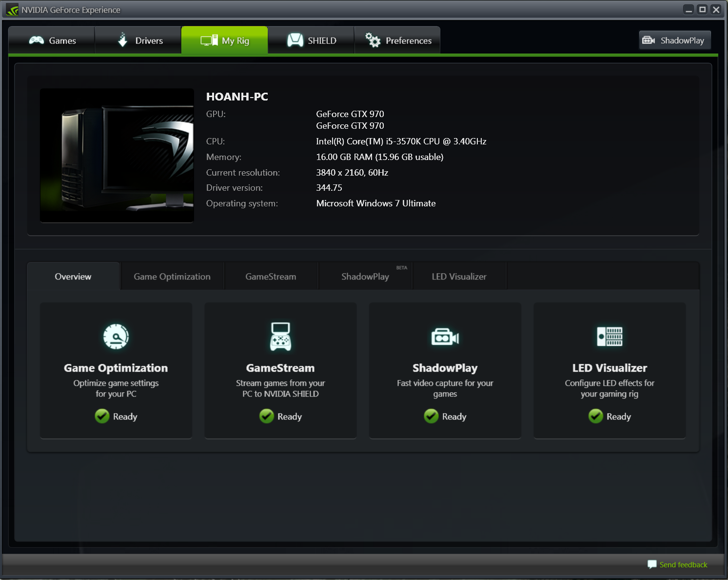Open the SHIELD tab
Image resolution: width=728 pixels, height=580 pixels.
click(x=311, y=40)
